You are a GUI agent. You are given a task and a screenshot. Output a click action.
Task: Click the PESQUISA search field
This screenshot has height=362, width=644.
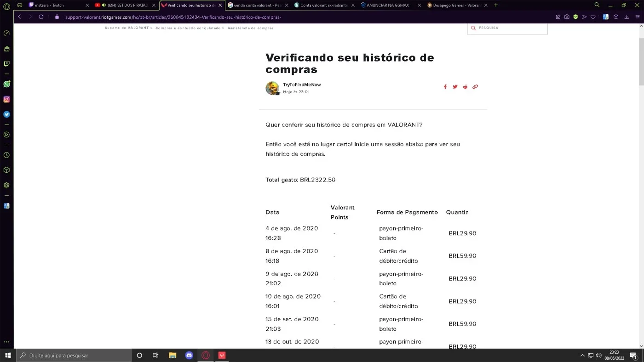[x=507, y=28]
